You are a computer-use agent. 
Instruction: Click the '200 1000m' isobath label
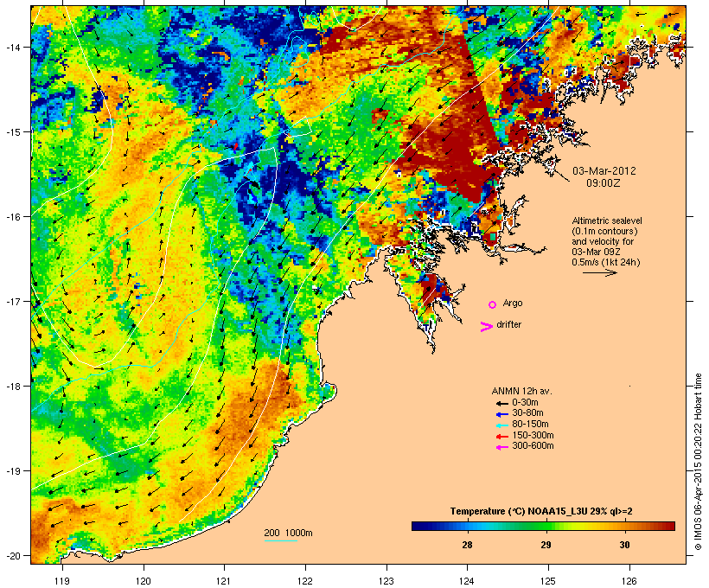pos(288,533)
